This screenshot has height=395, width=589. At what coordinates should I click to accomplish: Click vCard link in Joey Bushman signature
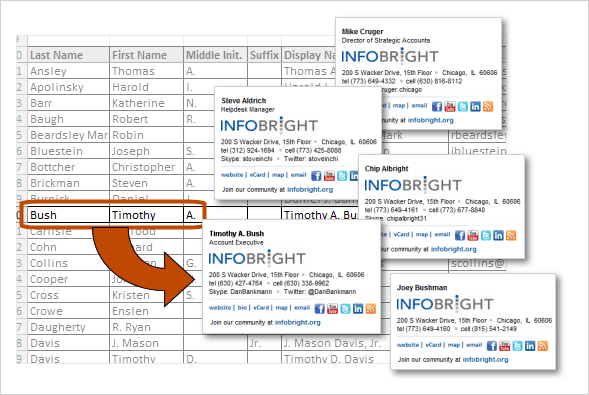pos(433,345)
